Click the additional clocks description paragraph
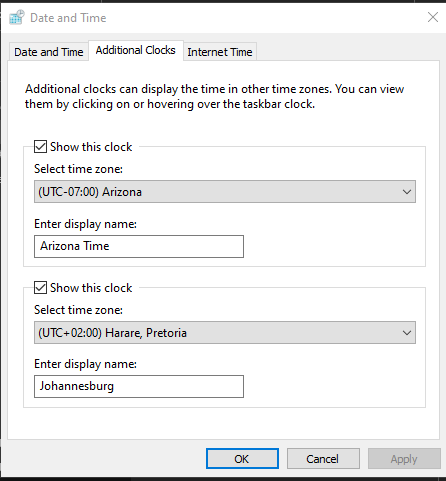Screen dimensions: 446x481 point(214,97)
